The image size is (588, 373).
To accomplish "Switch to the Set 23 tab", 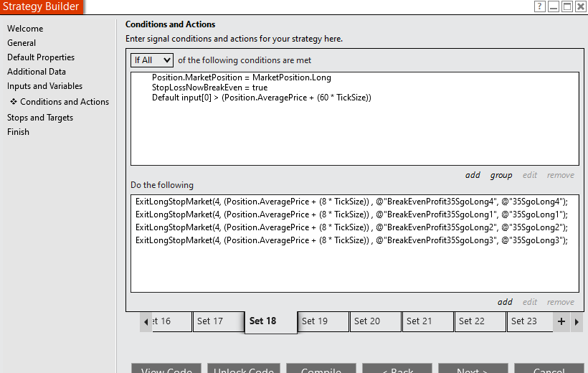I will [530, 321].
